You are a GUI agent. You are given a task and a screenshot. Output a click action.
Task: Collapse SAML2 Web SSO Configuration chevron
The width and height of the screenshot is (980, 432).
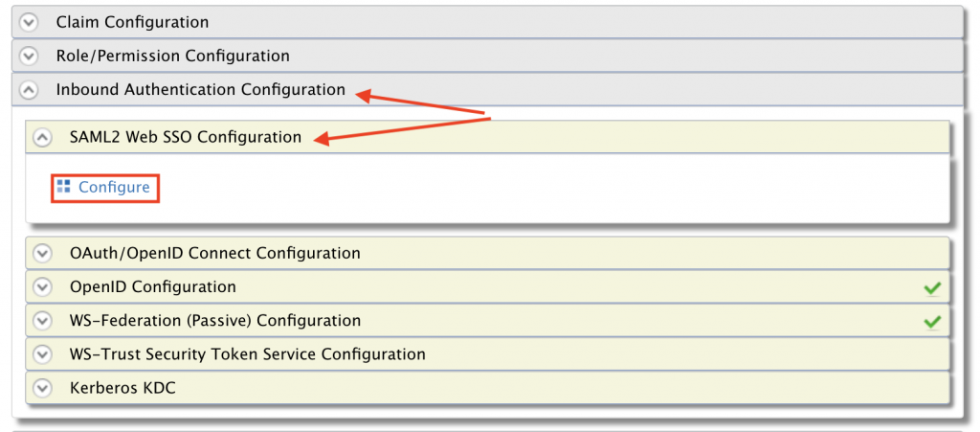tap(42, 137)
